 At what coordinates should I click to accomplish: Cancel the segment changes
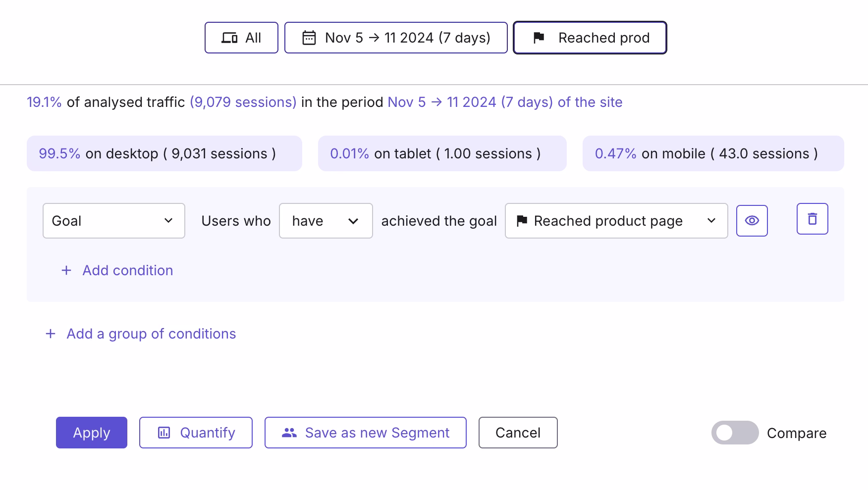coord(518,433)
